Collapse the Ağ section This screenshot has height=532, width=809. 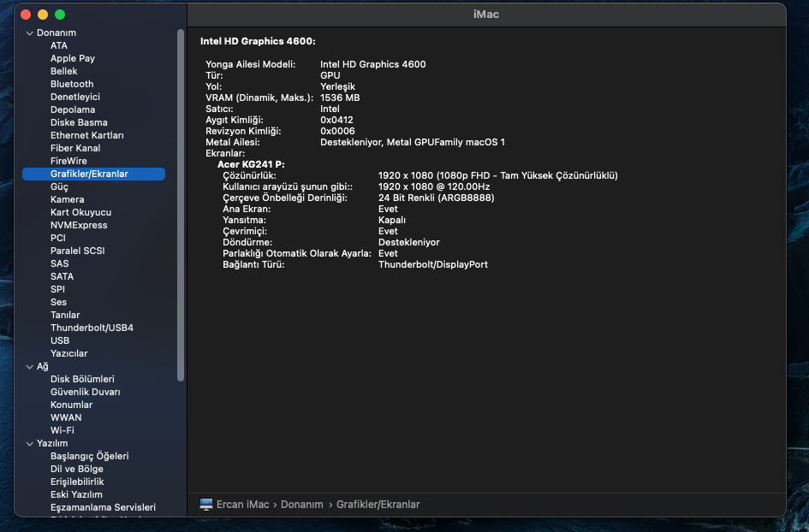coord(29,367)
